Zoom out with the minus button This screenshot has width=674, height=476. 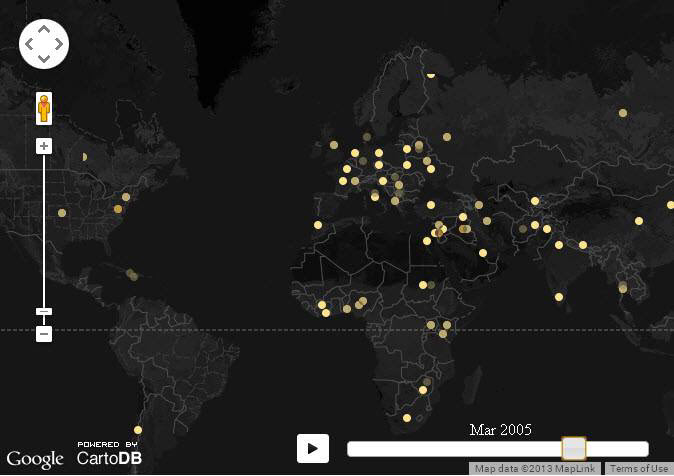pyautogui.click(x=44, y=334)
